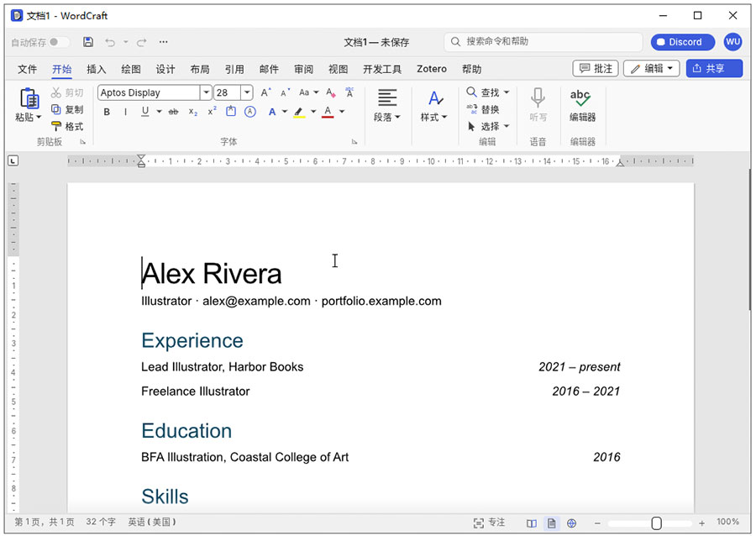The width and height of the screenshot is (756, 536).
Task: Toggle Print Layout view in status bar
Action: coord(552,523)
